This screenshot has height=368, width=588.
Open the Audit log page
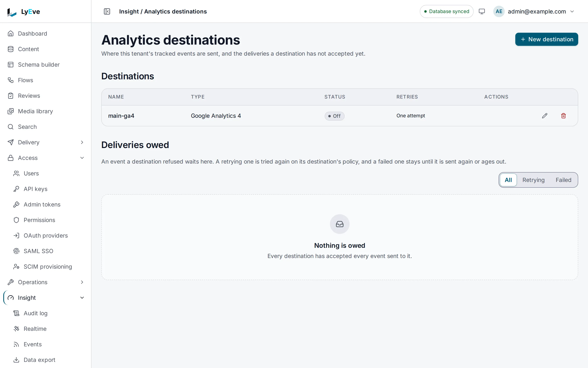[46, 313]
